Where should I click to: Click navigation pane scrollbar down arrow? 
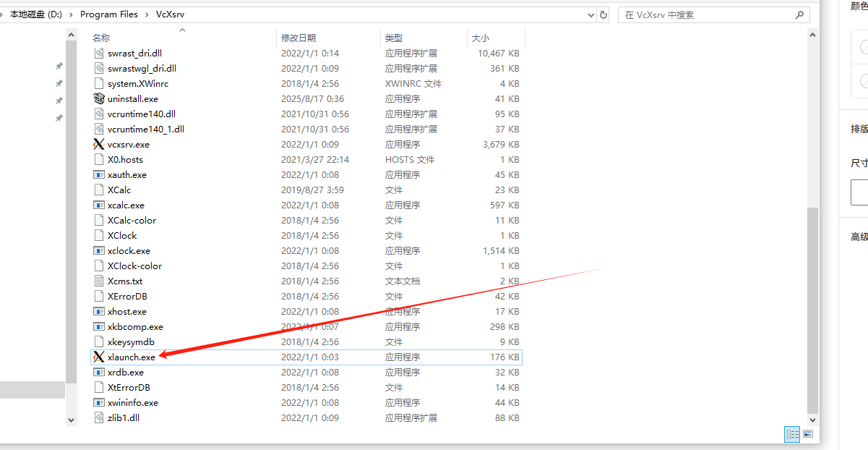[x=71, y=420]
